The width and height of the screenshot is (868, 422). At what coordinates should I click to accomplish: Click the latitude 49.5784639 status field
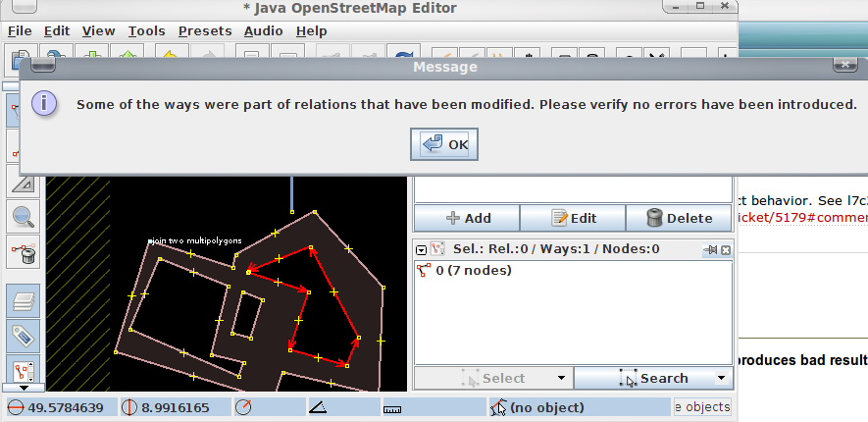pos(62,407)
